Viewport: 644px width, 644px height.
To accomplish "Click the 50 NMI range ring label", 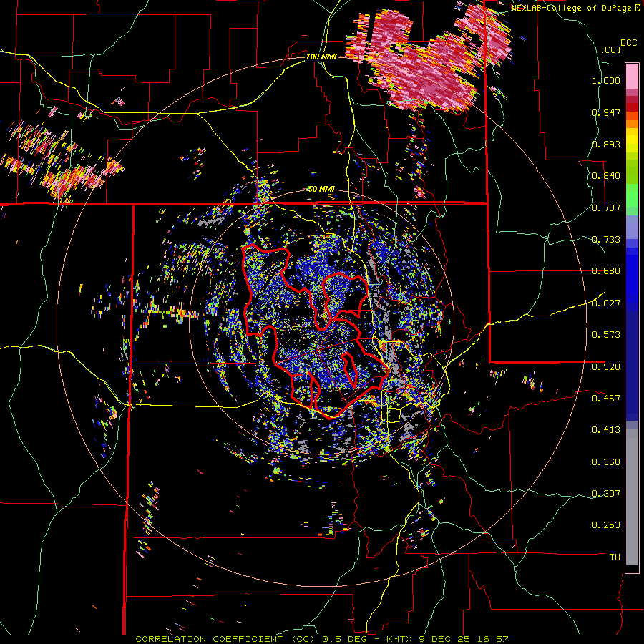I will tap(321, 190).
